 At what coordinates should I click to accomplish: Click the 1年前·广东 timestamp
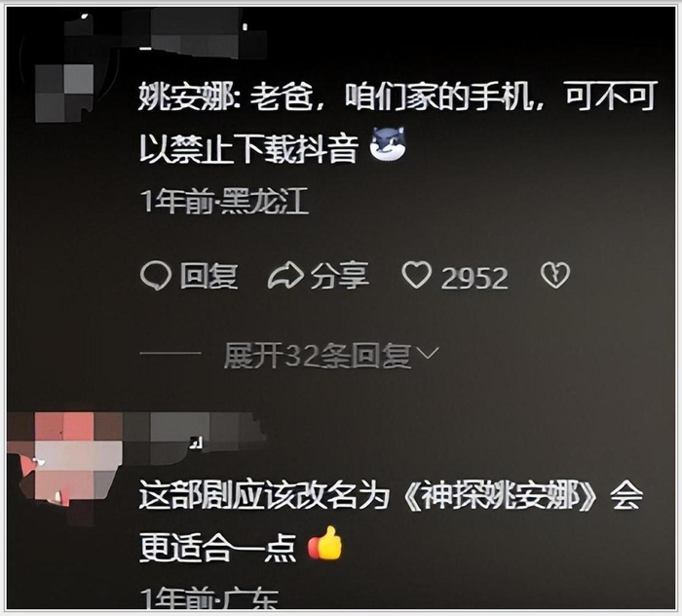point(209,598)
